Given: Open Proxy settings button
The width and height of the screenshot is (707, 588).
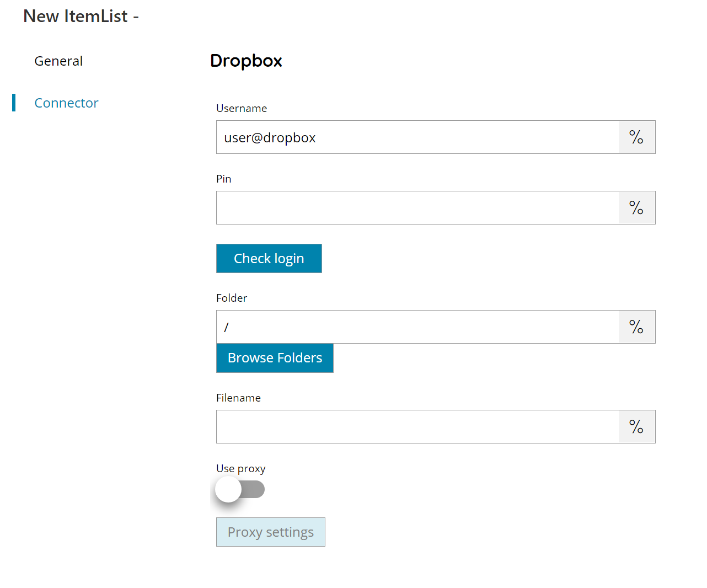Looking at the screenshot, I should (x=271, y=532).
